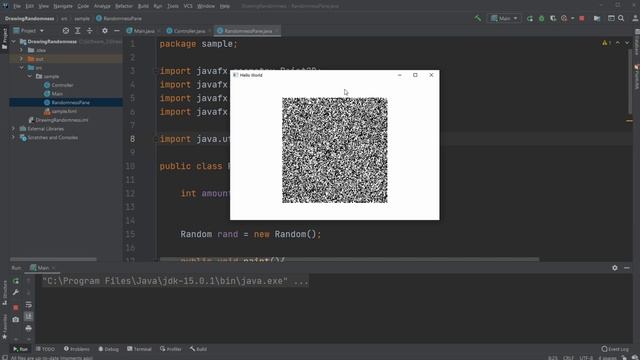Expand the .idea folder
The width and height of the screenshot is (640, 360).
tap(21, 50)
